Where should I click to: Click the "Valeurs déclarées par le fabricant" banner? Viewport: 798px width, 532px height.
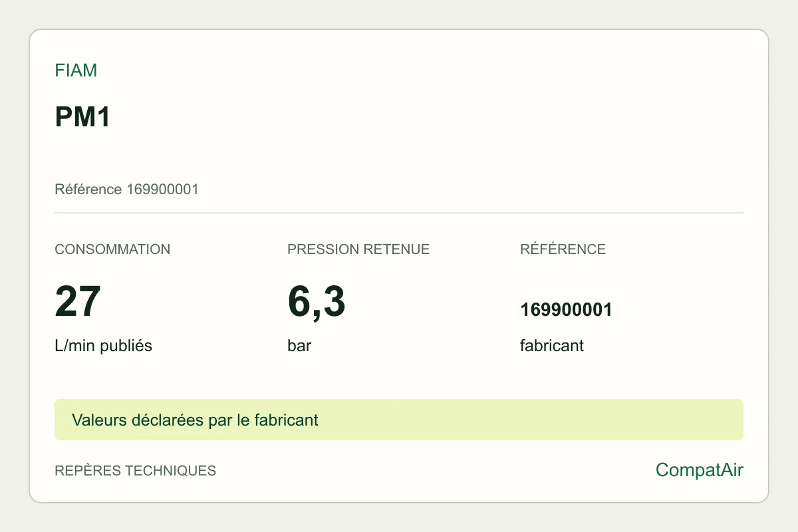click(x=399, y=420)
